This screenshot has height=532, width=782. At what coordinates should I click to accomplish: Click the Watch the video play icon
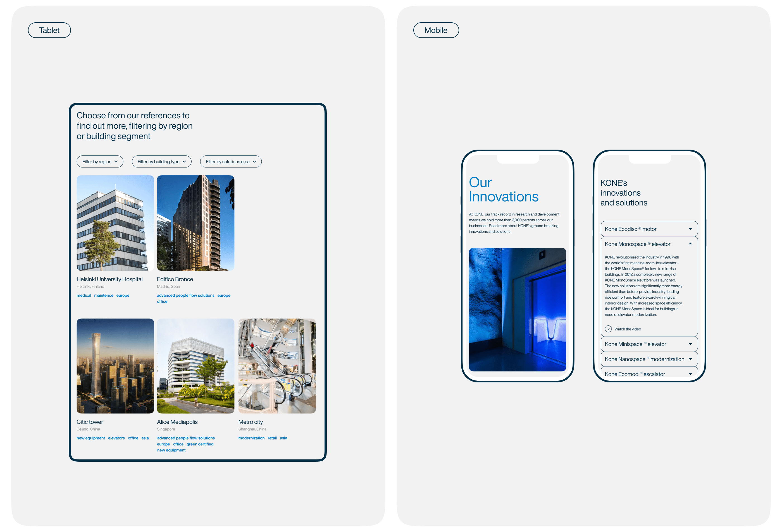[x=608, y=329]
